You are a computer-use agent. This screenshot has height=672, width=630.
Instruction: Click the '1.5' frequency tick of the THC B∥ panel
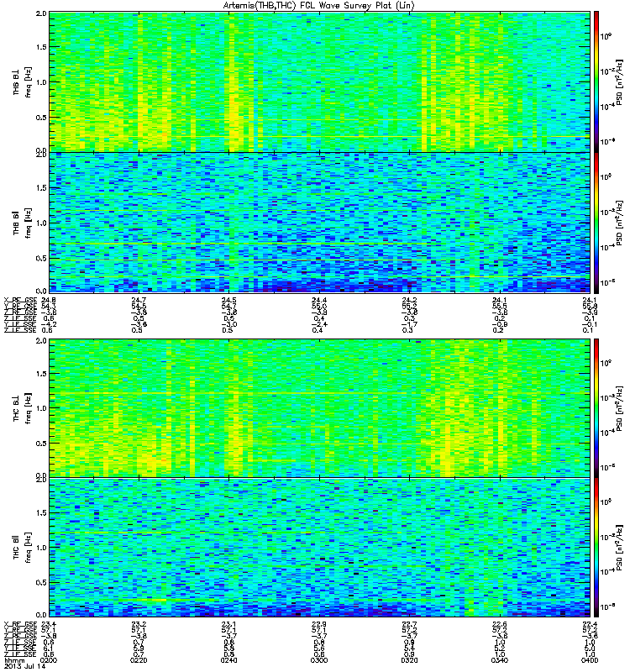pos(41,512)
